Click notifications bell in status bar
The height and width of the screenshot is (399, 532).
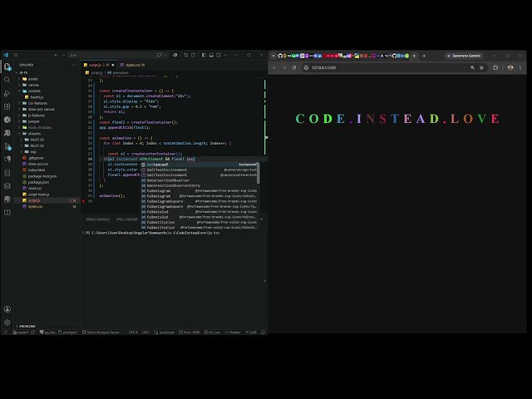263,332
